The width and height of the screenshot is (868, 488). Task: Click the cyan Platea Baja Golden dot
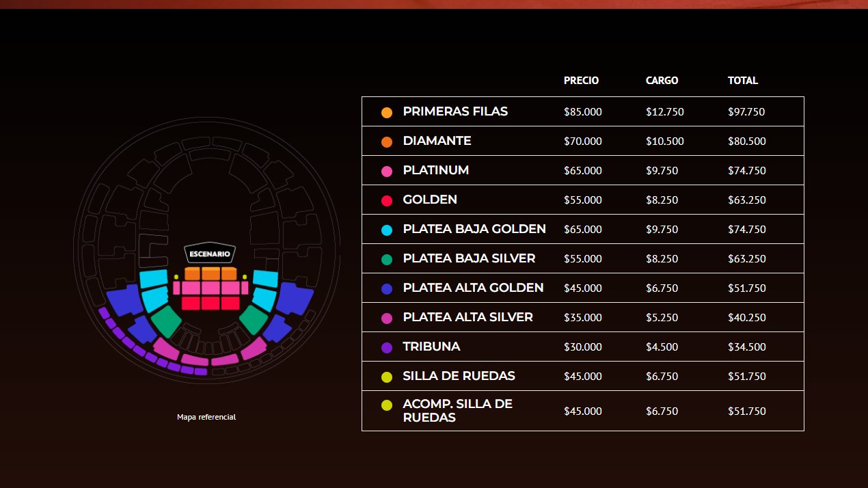pos(387,230)
